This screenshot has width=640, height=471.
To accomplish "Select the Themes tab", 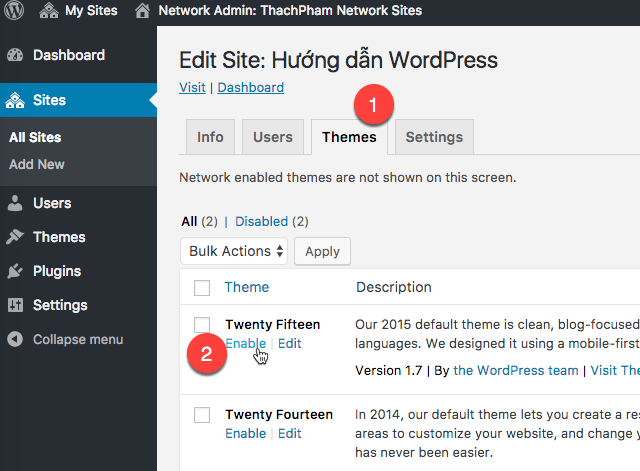I will pyautogui.click(x=349, y=137).
